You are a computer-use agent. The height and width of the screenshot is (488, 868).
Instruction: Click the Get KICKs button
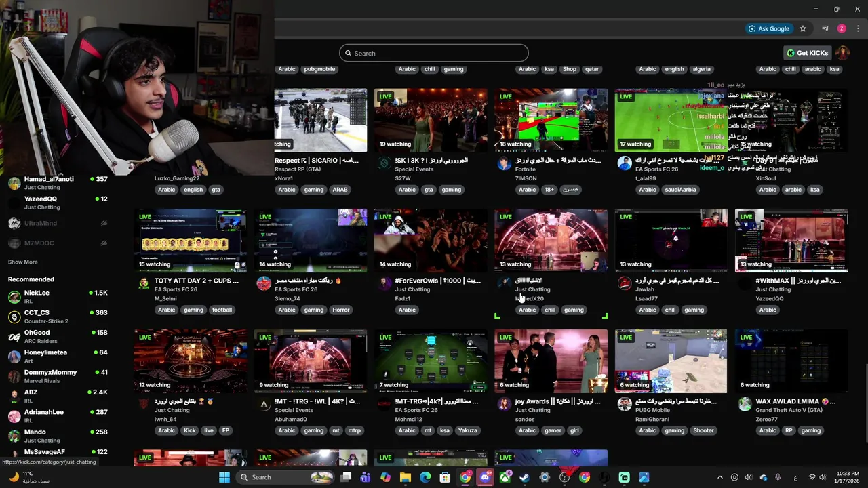(807, 53)
